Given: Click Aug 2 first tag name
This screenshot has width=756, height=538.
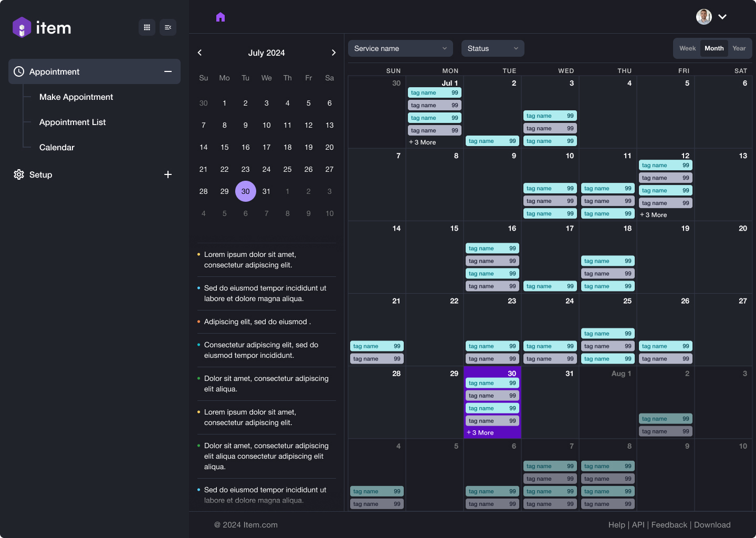Looking at the screenshot, I should 666,419.
